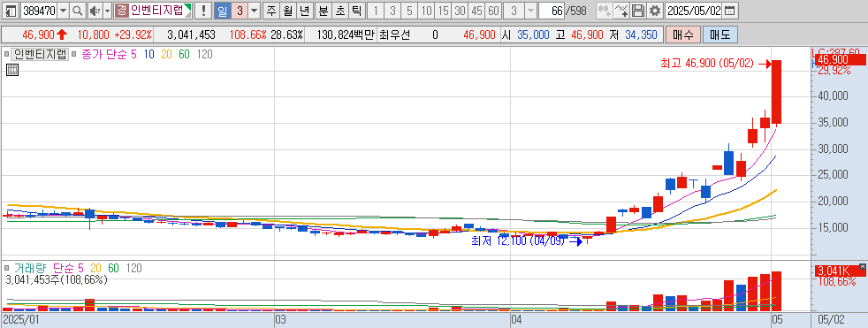
Task: Switch chart to second (초) period
Action: tap(340, 10)
